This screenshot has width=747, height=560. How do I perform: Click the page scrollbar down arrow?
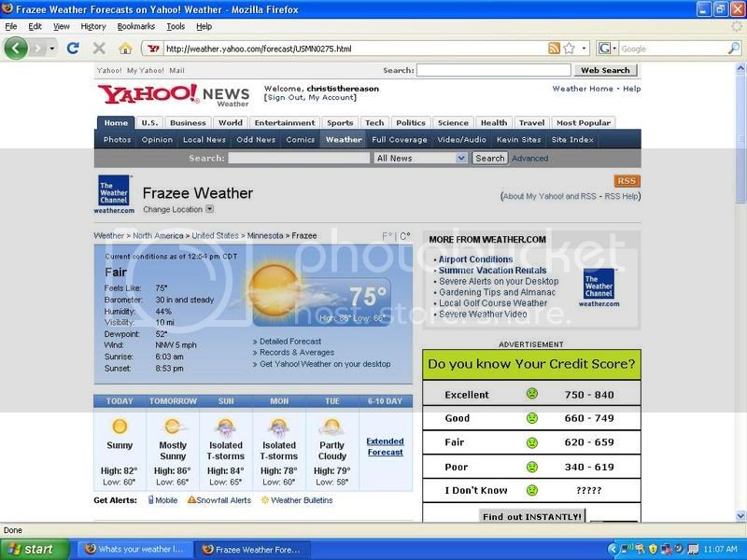click(740, 516)
